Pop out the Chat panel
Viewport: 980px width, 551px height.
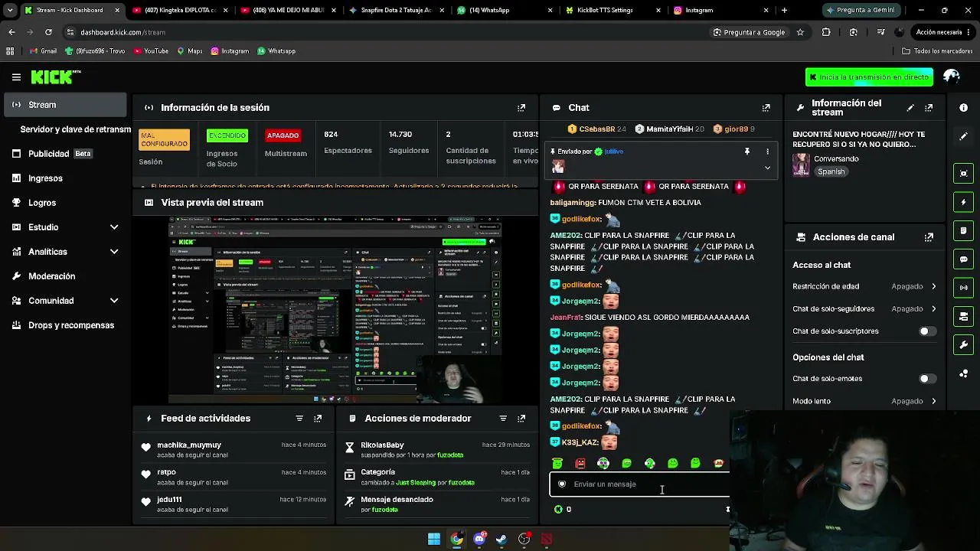(766, 108)
